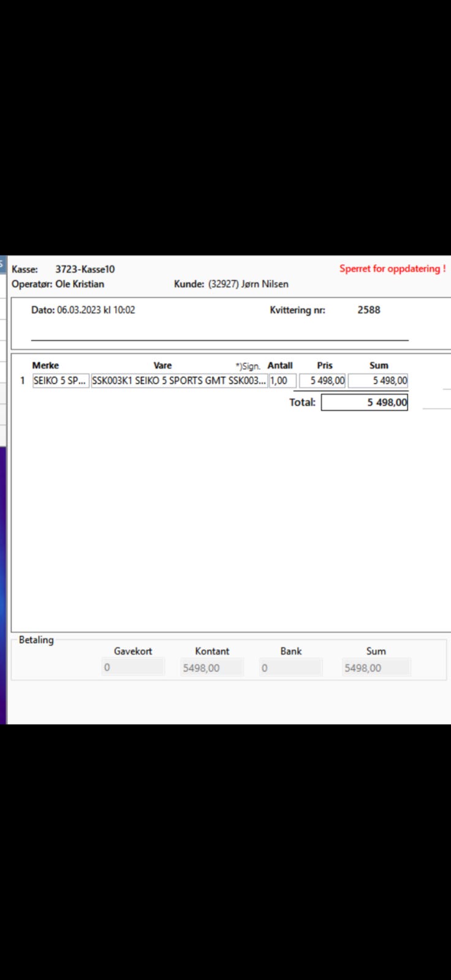Click the Betaling group label
This screenshot has width=451, height=980.
pos(36,639)
